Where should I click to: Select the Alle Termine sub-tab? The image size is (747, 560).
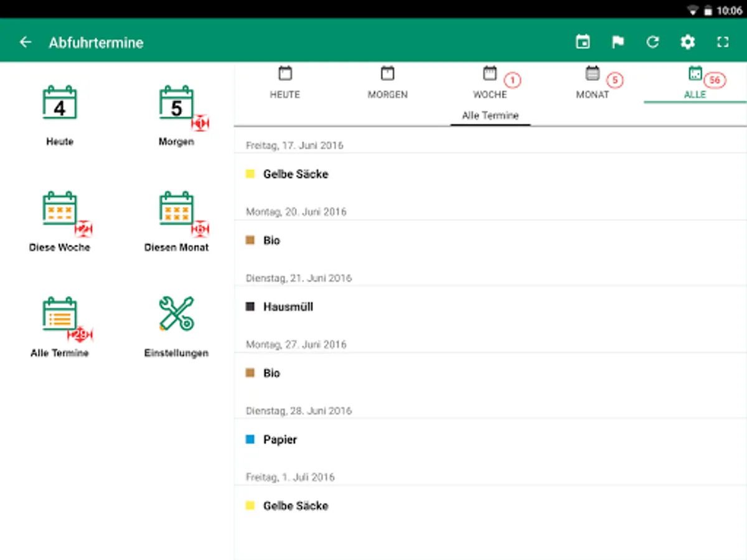pos(491,116)
